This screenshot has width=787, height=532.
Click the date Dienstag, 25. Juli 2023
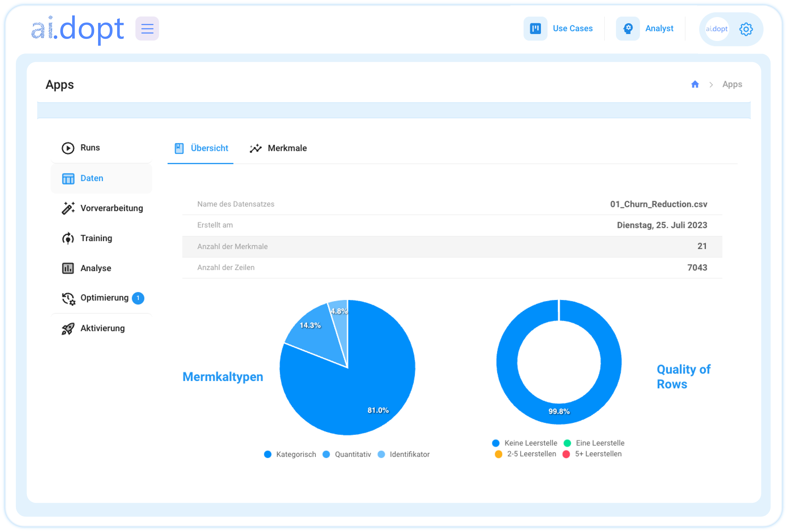point(662,225)
